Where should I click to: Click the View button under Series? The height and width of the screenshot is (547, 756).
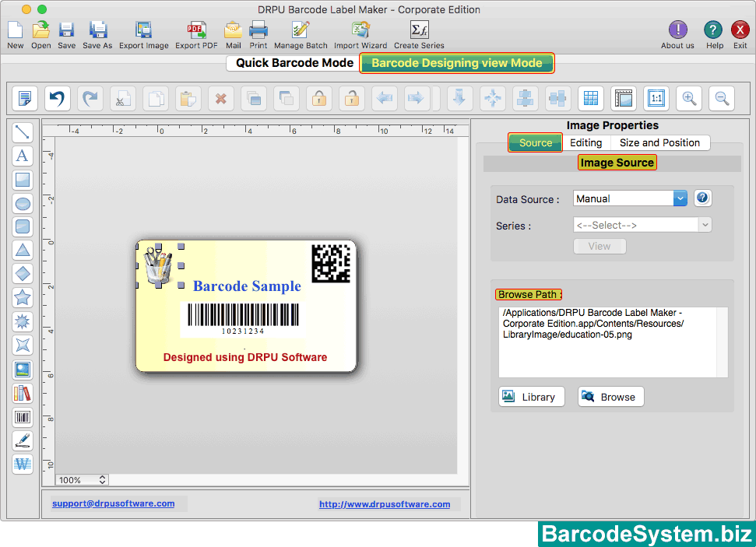600,247
